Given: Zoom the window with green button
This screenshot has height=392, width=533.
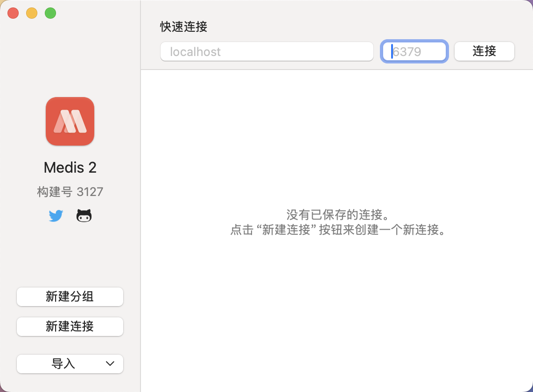Looking at the screenshot, I should click(50, 13).
